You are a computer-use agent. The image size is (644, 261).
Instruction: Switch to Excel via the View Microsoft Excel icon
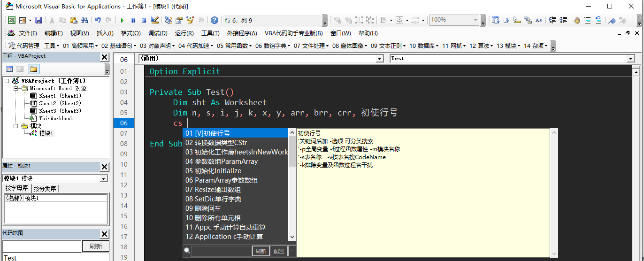pyautogui.click(x=11, y=20)
